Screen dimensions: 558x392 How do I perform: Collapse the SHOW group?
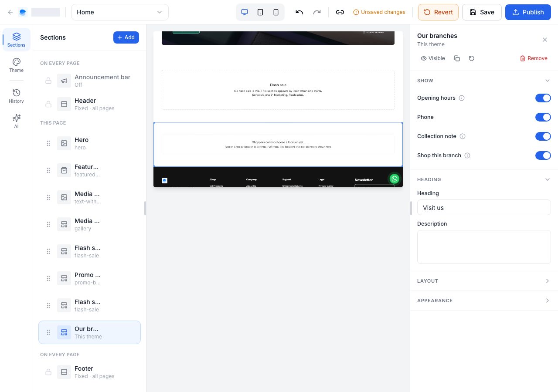[484, 81]
